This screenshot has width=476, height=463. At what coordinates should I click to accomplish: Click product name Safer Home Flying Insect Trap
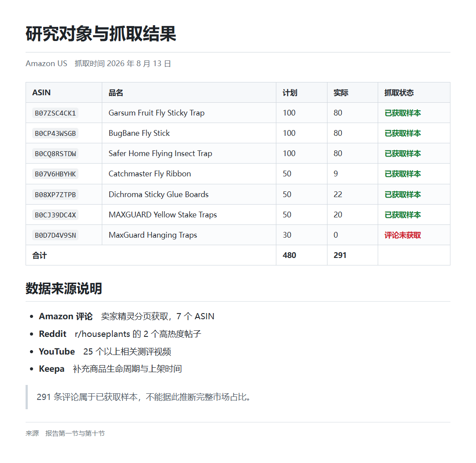click(x=160, y=154)
